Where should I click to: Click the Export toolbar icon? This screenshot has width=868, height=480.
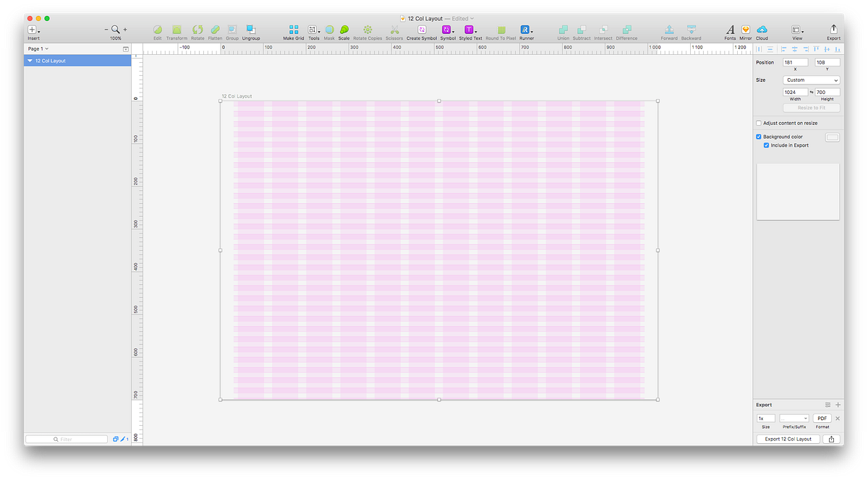834,30
